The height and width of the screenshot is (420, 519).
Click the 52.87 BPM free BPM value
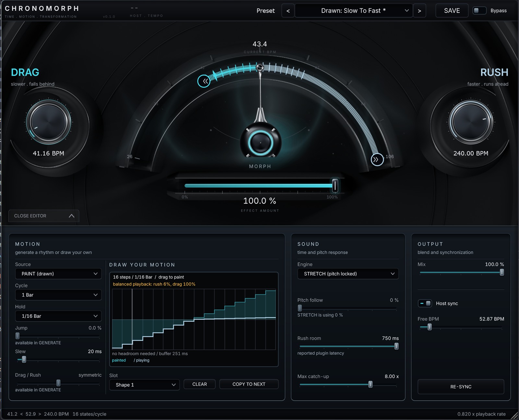tap(492, 319)
